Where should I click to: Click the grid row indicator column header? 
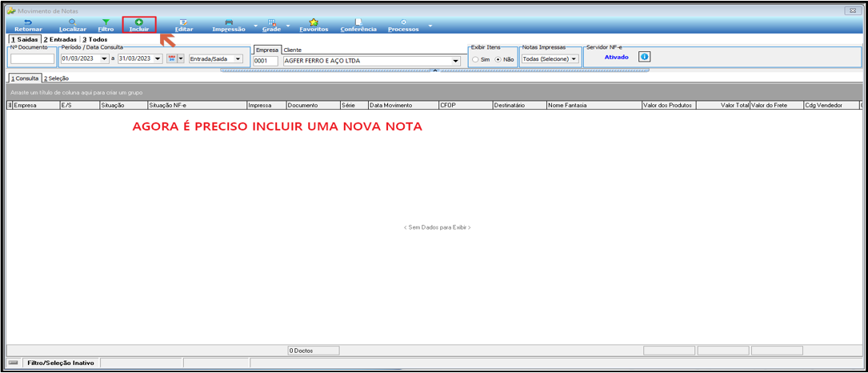[x=9, y=105]
